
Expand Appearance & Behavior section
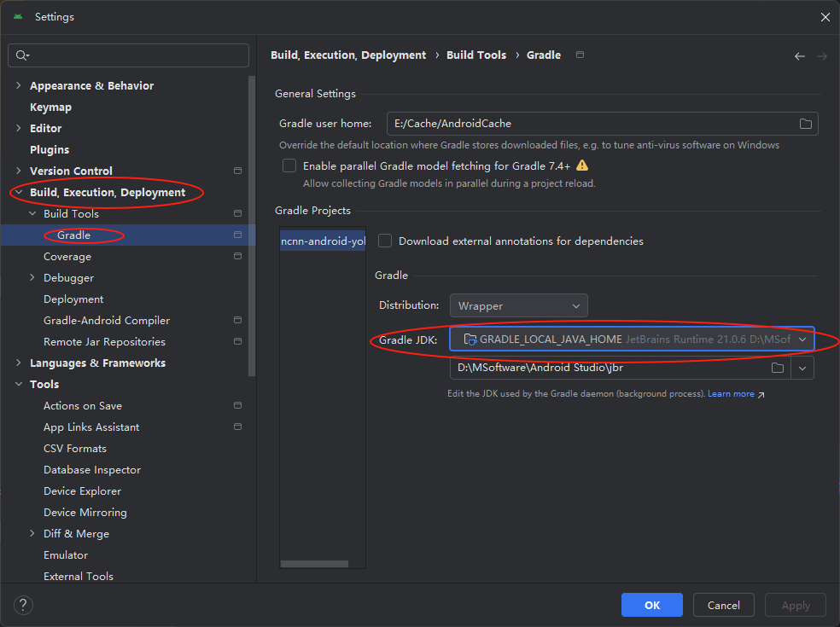(19, 85)
